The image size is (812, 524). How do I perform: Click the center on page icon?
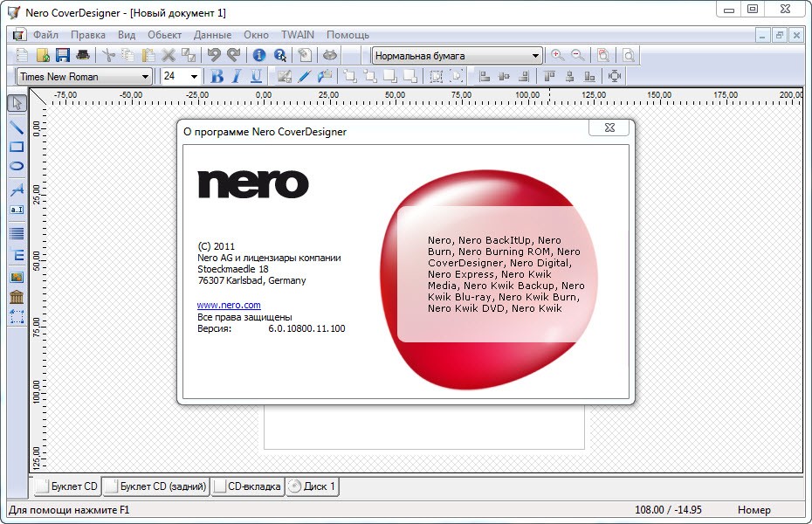coord(615,76)
